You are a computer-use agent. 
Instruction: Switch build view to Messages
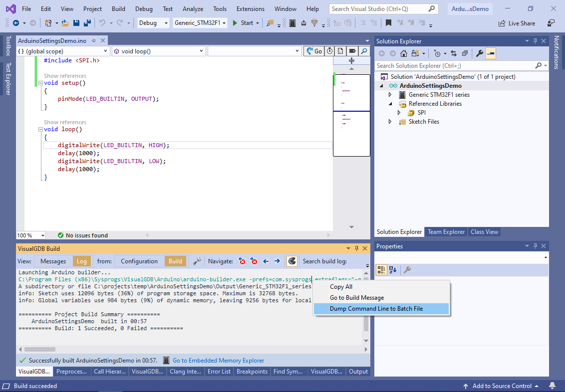(x=53, y=261)
